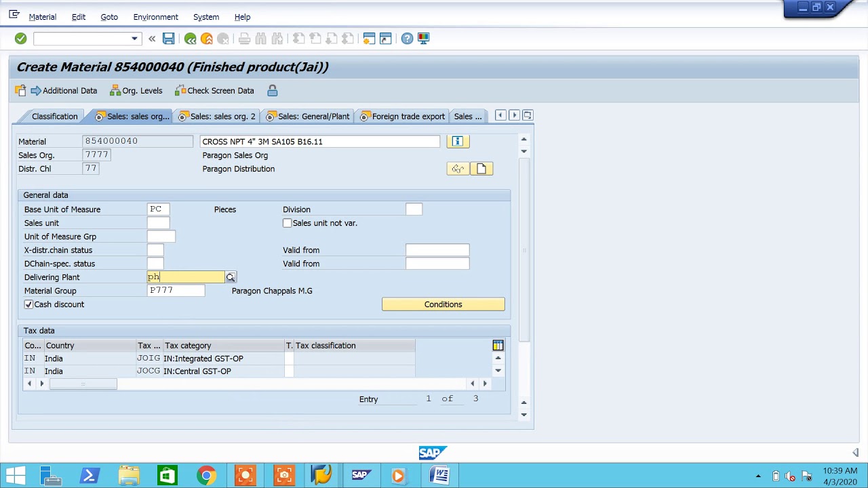Click the Check Screen Data button

(214, 90)
